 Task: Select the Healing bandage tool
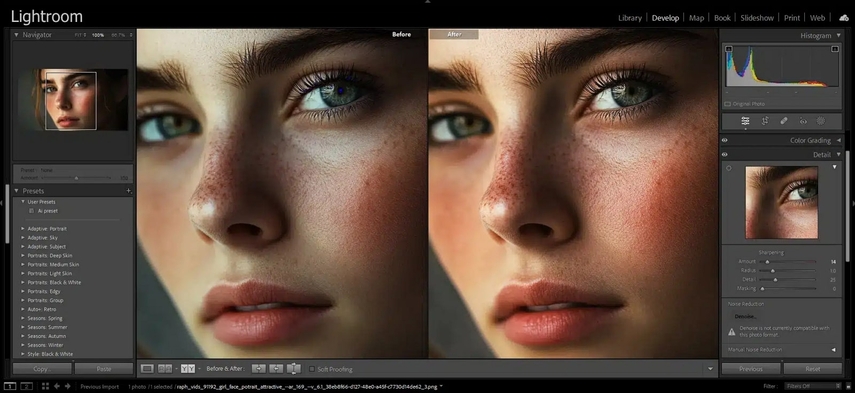[784, 121]
